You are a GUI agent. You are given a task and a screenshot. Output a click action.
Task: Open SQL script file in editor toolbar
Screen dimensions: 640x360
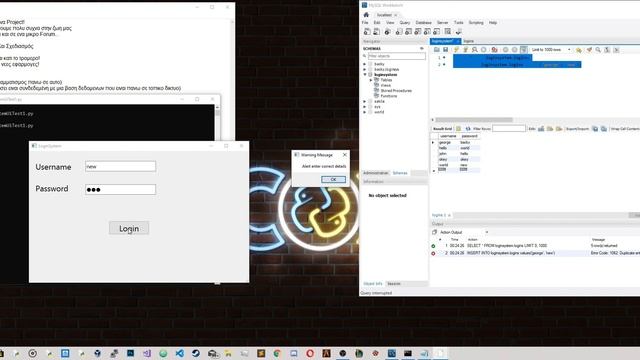coord(437,49)
